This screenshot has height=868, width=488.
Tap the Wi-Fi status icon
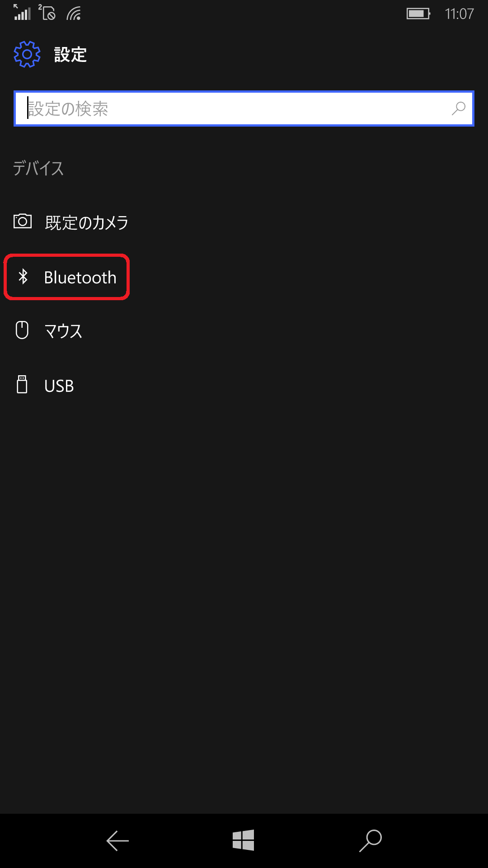(74, 14)
